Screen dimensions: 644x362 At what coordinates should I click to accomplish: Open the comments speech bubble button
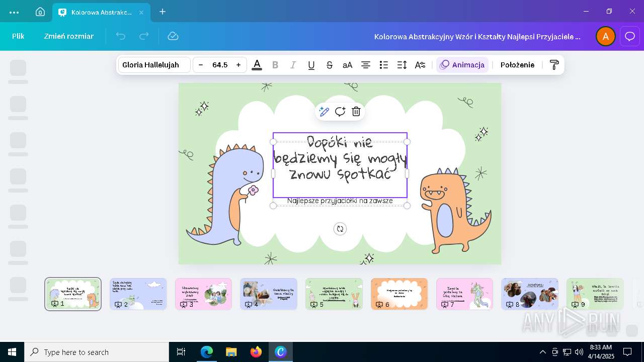[630, 36]
